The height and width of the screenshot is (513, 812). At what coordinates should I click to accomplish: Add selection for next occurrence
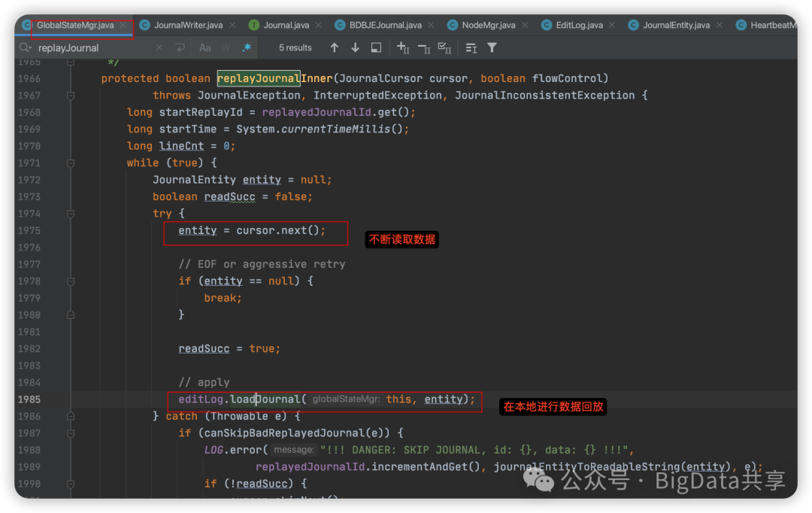(403, 47)
